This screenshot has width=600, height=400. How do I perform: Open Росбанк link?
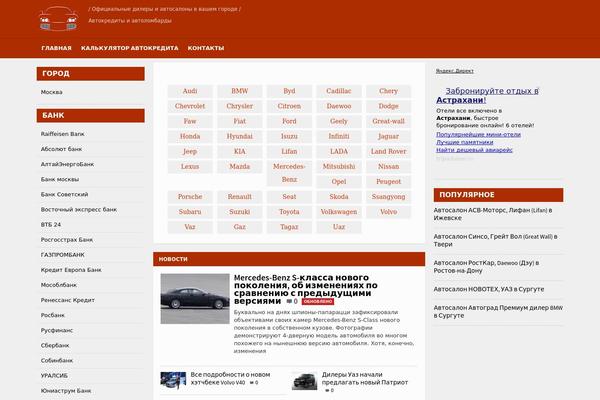click(x=53, y=315)
